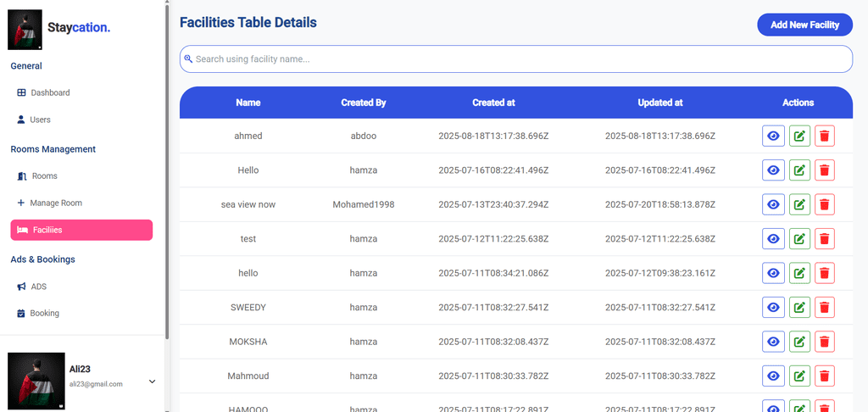
Task: Click the Staycation logo text
Action: click(x=79, y=28)
